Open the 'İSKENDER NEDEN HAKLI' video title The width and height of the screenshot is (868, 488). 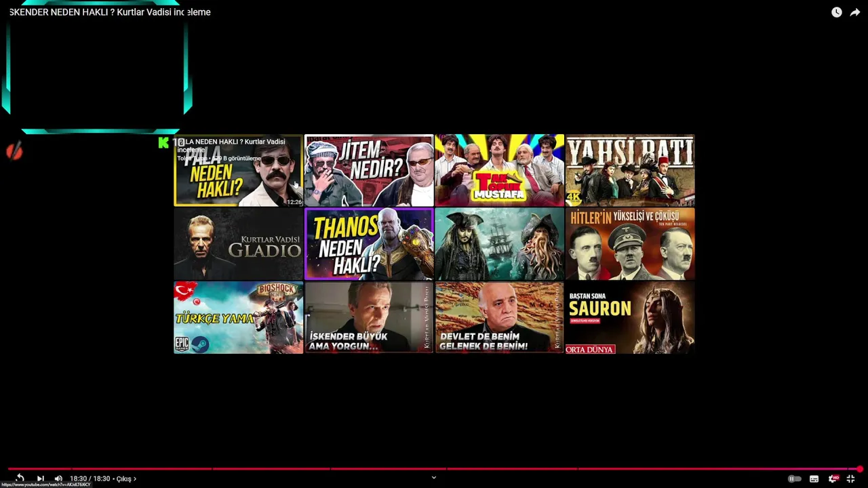pyautogui.click(x=110, y=12)
